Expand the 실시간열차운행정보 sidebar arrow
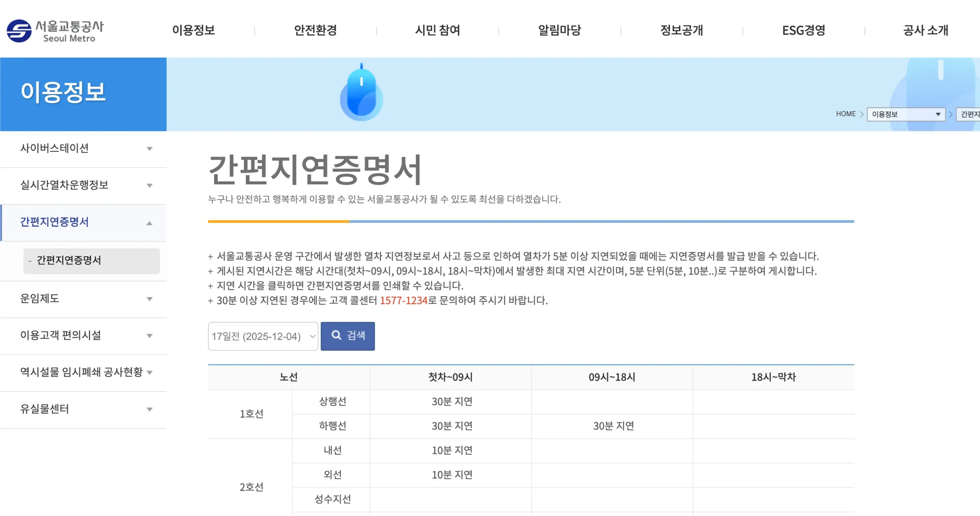 tap(149, 185)
